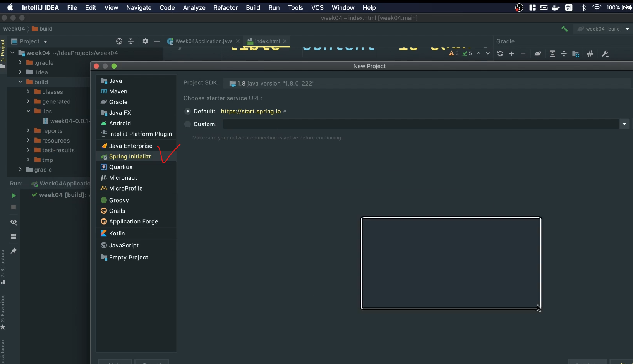This screenshot has height=364, width=633.
Task: Click the eye icon in Run panel
Action: tap(14, 222)
